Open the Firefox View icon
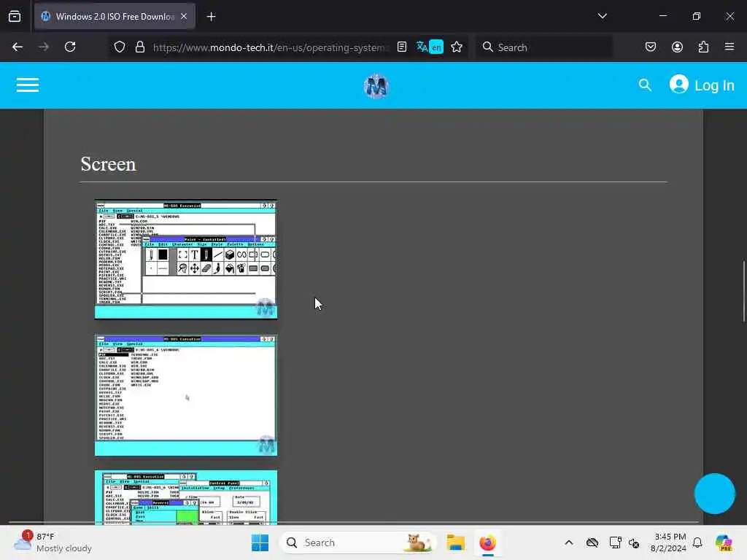This screenshot has width=747, height=560. pyautogui.click(x=15, y=16)
